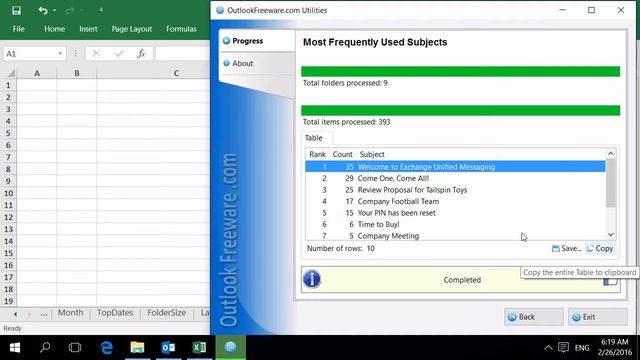This screenshot has height=360, width=640.
Task: Click the previous sheet navigation arrow
Action: click(16, 314)
